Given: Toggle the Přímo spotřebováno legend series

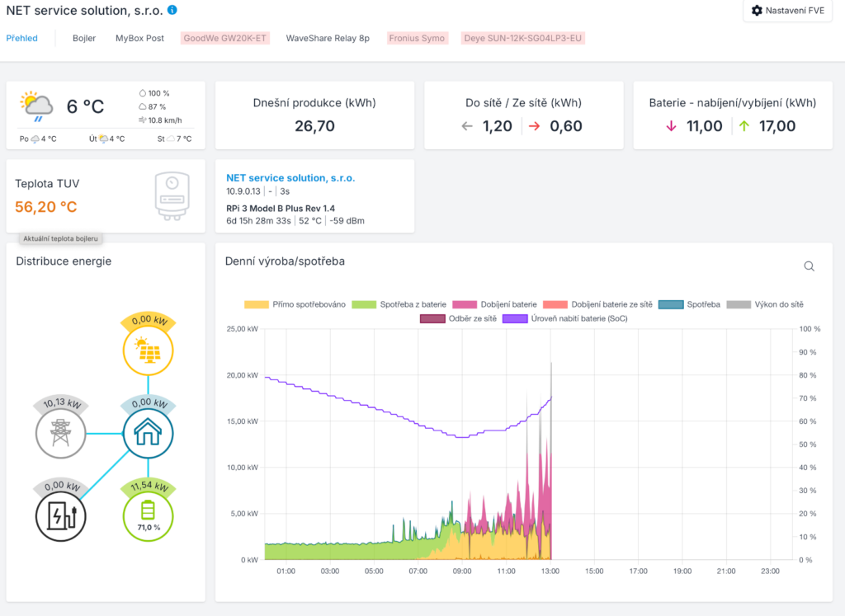Looking at the screenshot, I should pos(295,304).
